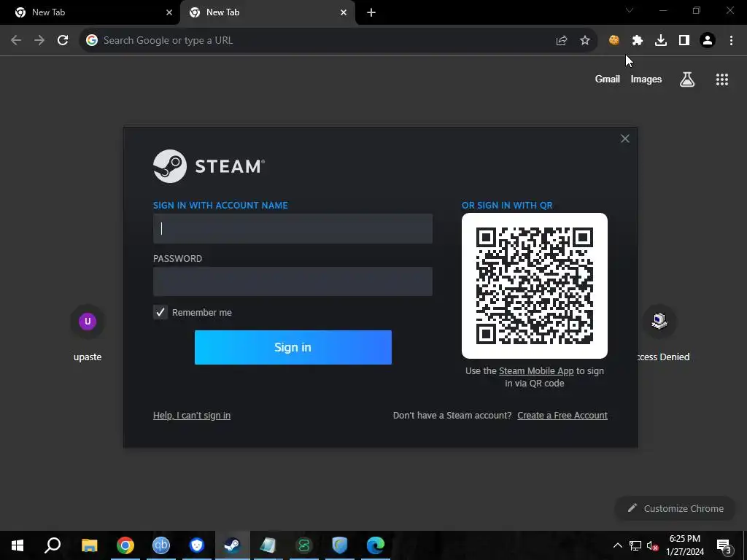747x560 pixels.
Task: Open the cookie extension icon
Action: tap(614, 41)
